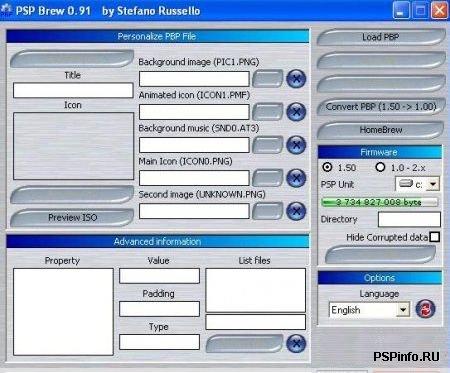
Task: Click the Property list box
Action: [x=63, y=312]
